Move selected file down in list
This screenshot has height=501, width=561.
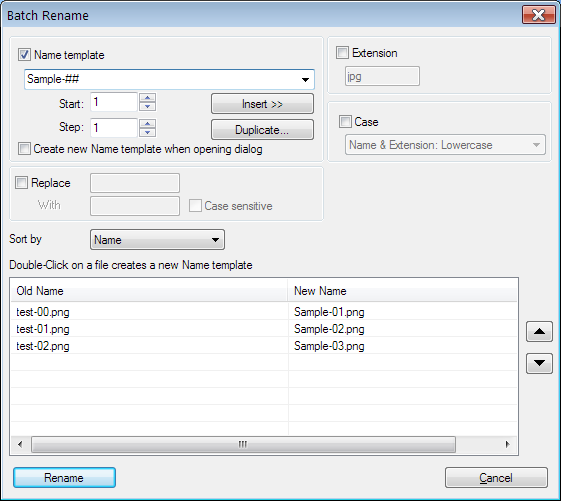[539, 363]
